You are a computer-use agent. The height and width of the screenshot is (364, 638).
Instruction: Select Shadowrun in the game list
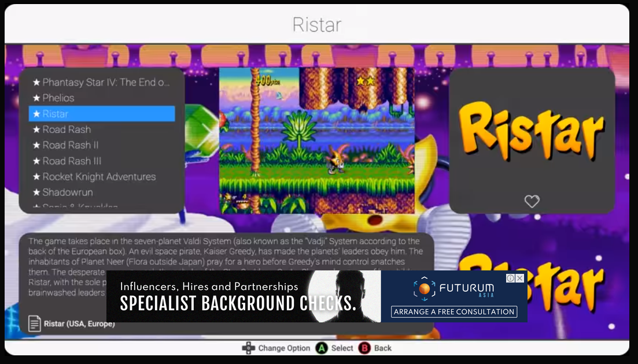point(101,192)
